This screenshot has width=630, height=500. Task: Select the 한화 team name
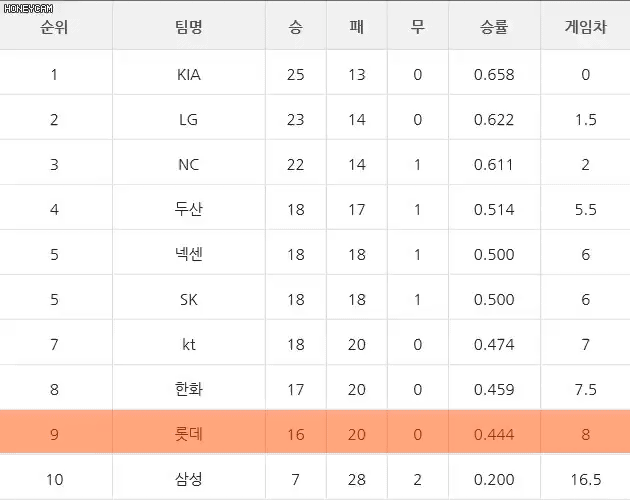(188, 389)
